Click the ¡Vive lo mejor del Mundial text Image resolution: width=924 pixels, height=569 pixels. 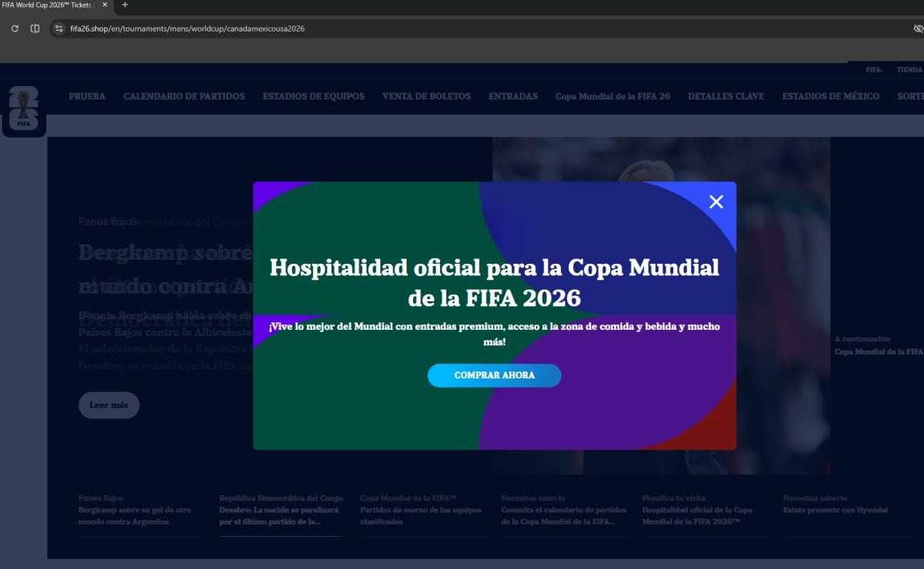click(x=495, y=334)
